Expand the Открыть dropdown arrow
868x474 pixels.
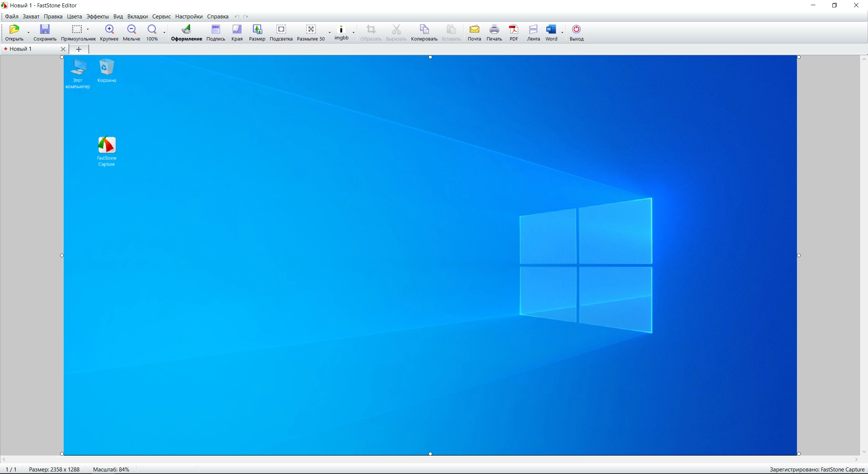28,32
